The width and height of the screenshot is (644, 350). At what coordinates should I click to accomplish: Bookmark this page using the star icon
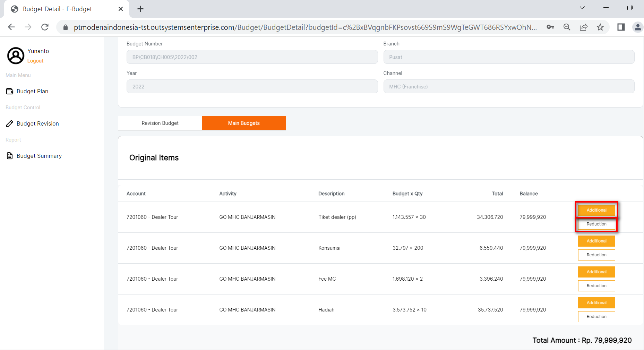(x=600, y=27)
